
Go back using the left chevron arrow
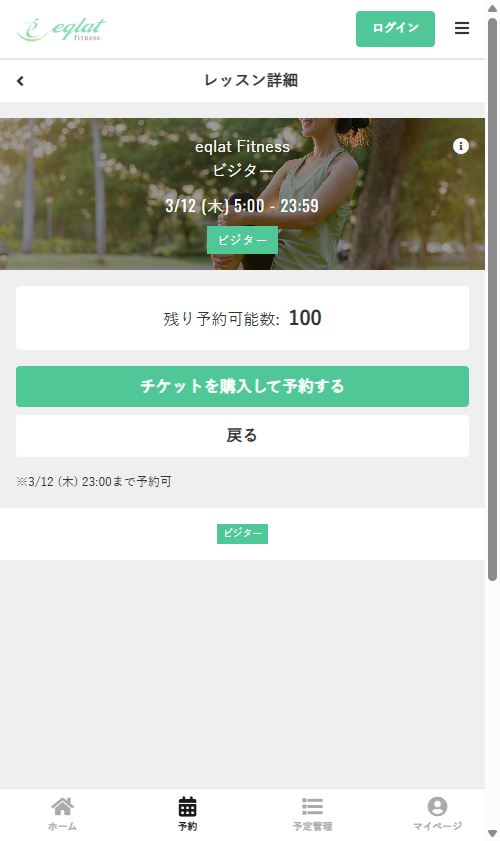(x=20, y=81)
